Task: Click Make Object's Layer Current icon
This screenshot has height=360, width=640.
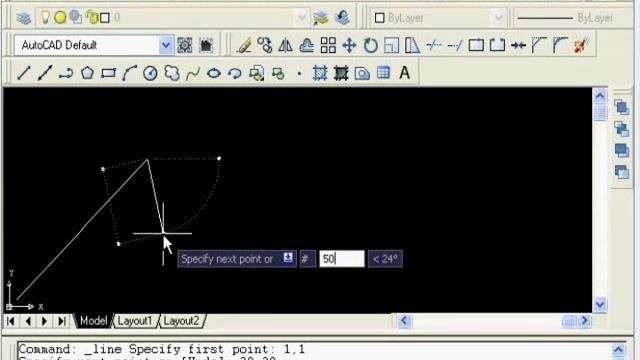Action: coord(321,18)
